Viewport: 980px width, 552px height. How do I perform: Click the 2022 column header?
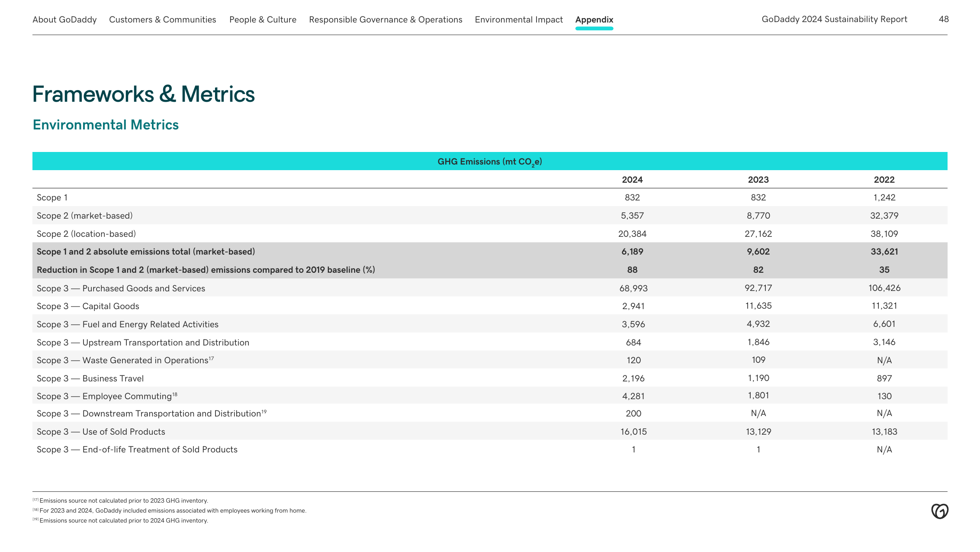tap(884, 180)
